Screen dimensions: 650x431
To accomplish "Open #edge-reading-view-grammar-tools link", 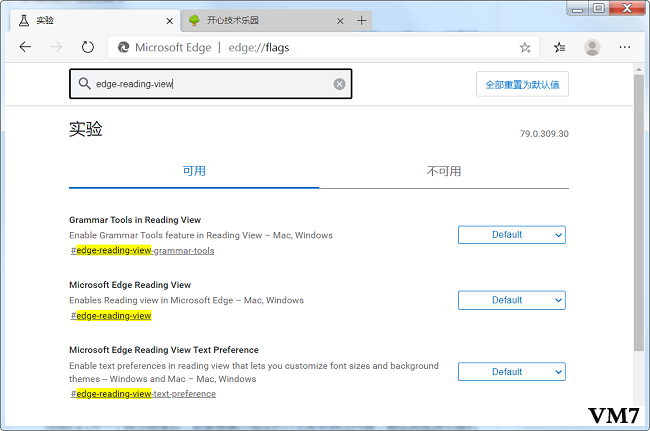I will coord(143,250).
